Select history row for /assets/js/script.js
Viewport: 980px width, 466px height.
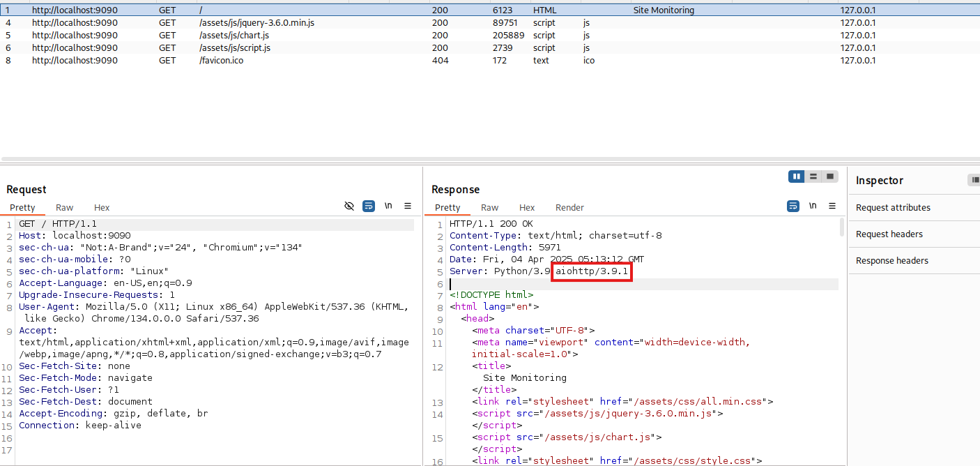(490, 47)
